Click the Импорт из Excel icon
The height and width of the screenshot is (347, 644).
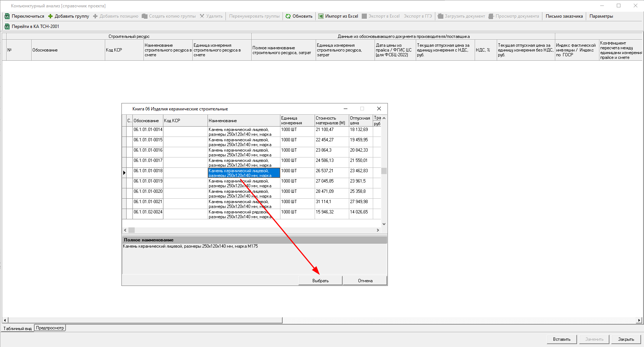[321, 16]
